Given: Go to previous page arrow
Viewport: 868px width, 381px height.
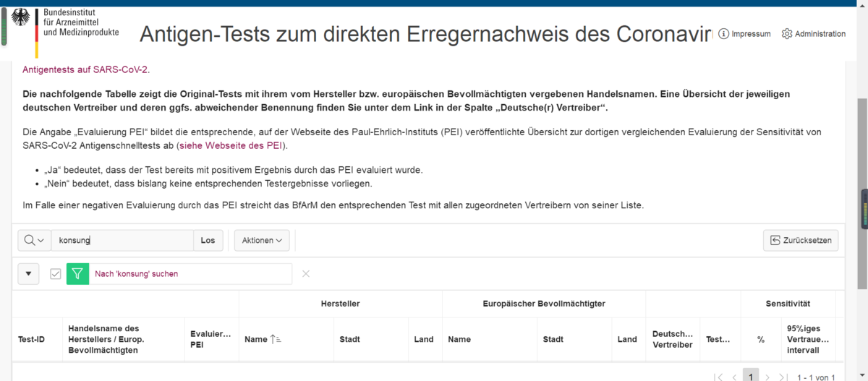Looking at the screenshot, I should 734,377.
